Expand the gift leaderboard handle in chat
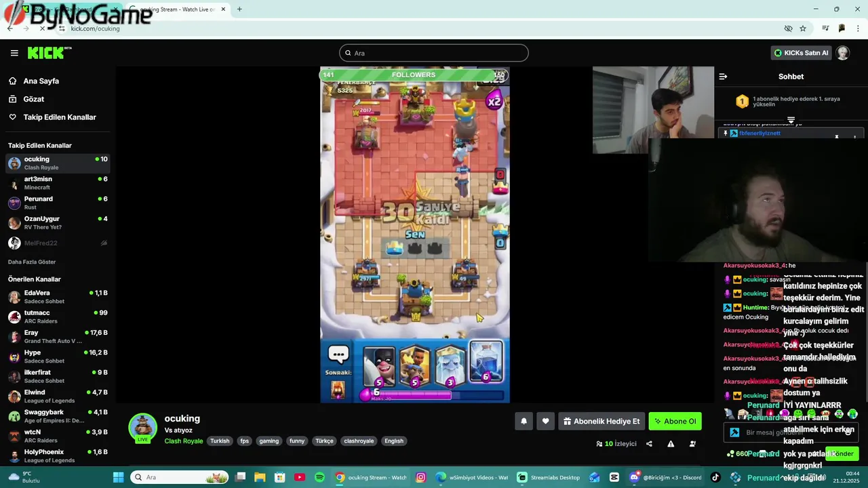 click(791, 120)
